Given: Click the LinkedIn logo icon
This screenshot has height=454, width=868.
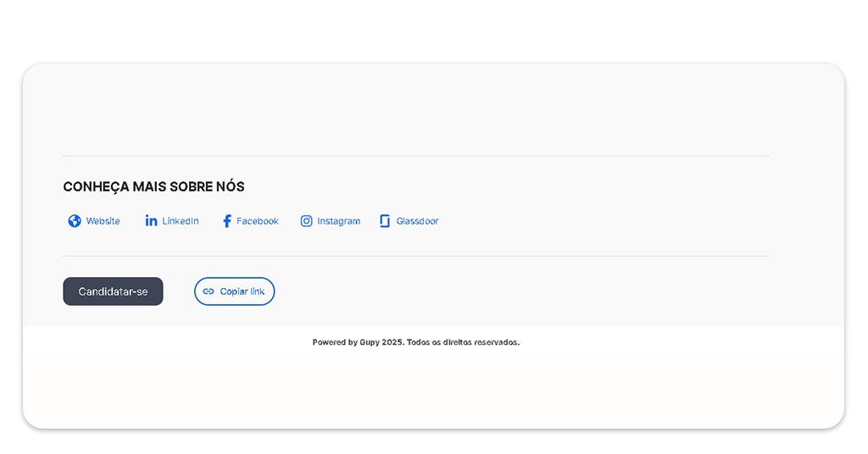Looking at the screenshot, I should point(151,221).
